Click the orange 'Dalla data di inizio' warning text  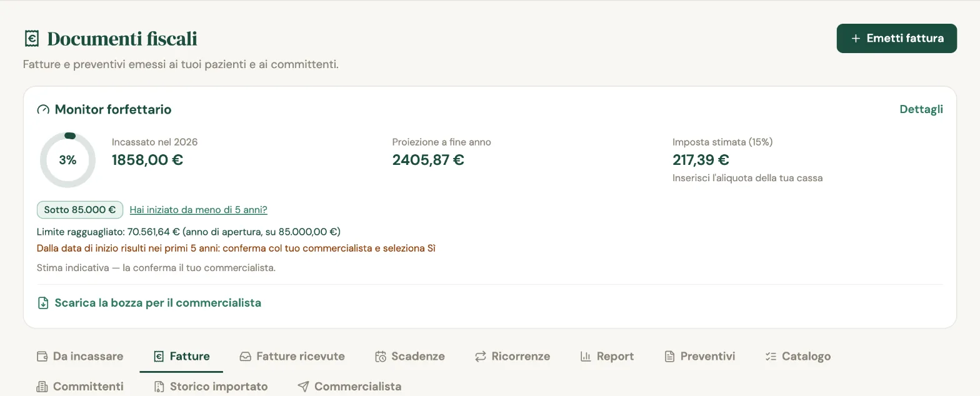236,249
